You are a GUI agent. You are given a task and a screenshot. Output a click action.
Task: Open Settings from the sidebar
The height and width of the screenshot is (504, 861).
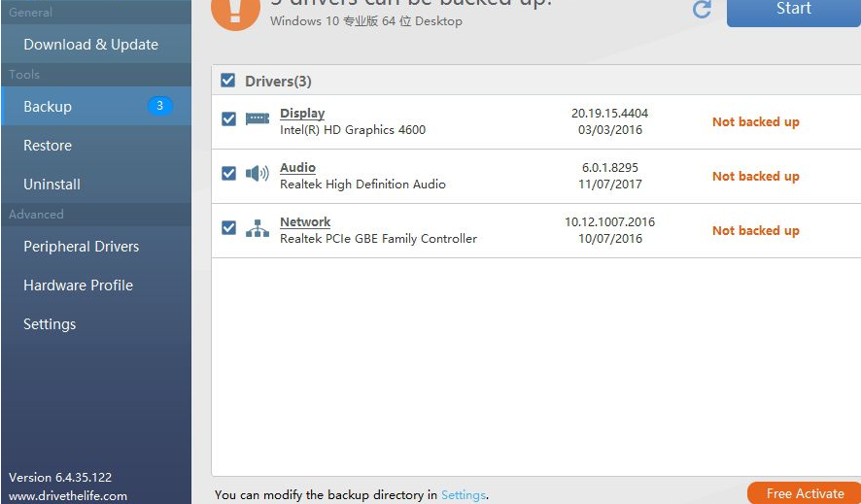coord(50,324)
